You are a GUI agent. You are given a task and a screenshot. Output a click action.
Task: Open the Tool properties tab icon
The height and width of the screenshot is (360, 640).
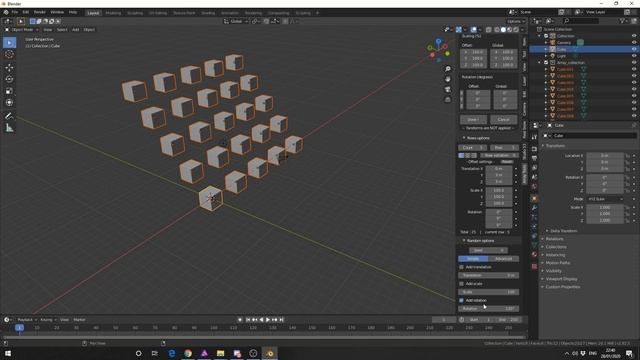click(x=534, y=137)
